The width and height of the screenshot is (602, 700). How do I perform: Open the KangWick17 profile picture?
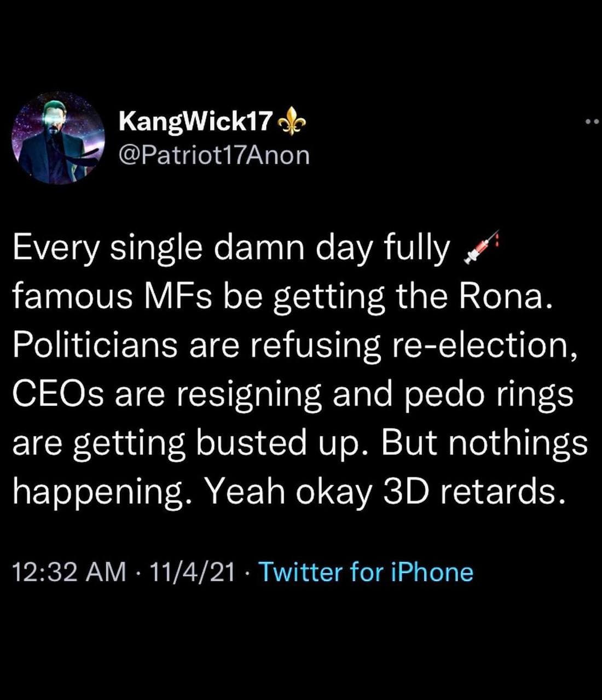point(58,137)
